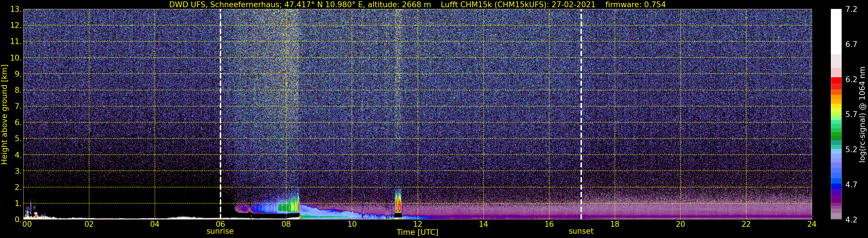Click the colorbar value 7.2
Image resolution: width=868 pixels, height=238 pixels.
point(851,10)
